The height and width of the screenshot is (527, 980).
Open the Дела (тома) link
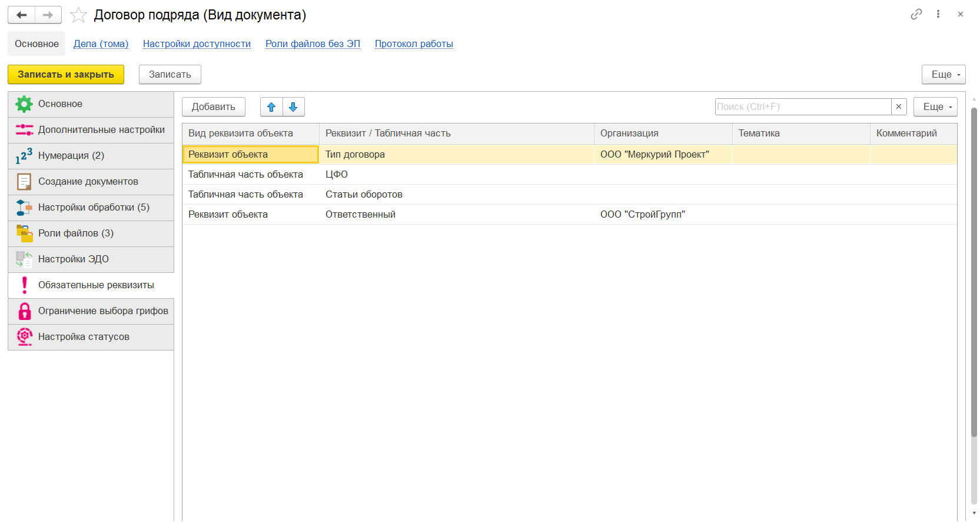coord(101,44)
